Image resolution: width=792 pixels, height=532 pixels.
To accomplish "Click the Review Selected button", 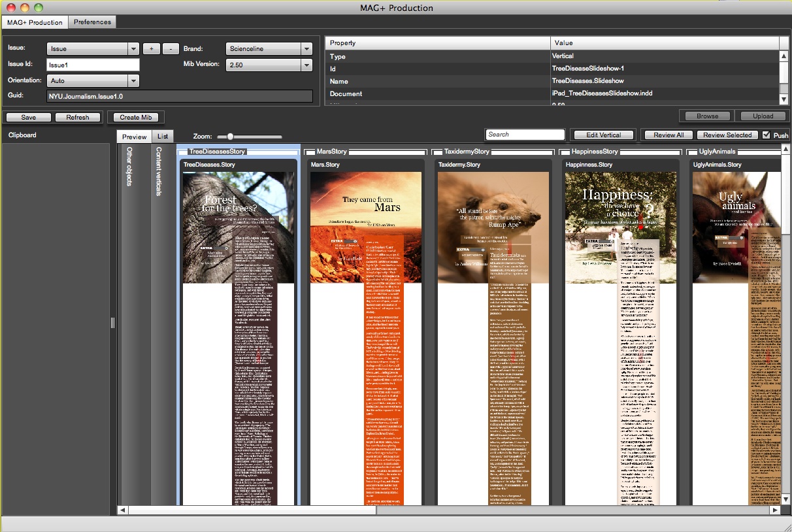I will click(x=727, y=135).
